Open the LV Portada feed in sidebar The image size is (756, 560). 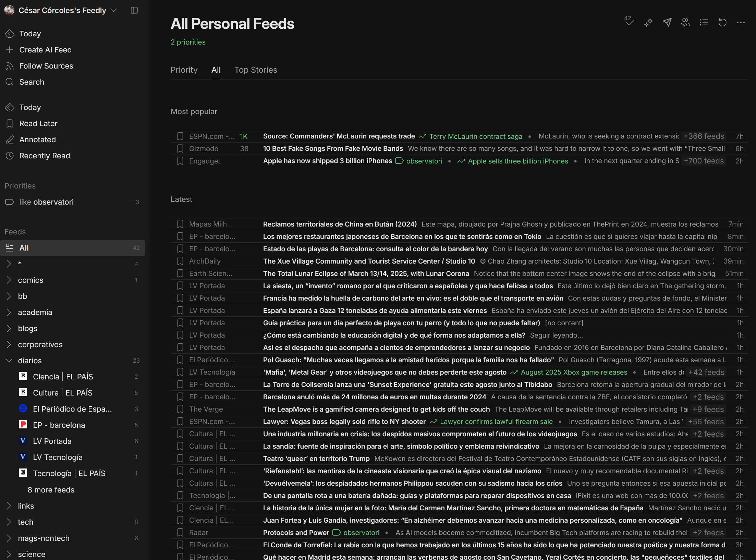pyautogui.click(x=52, y=441)
